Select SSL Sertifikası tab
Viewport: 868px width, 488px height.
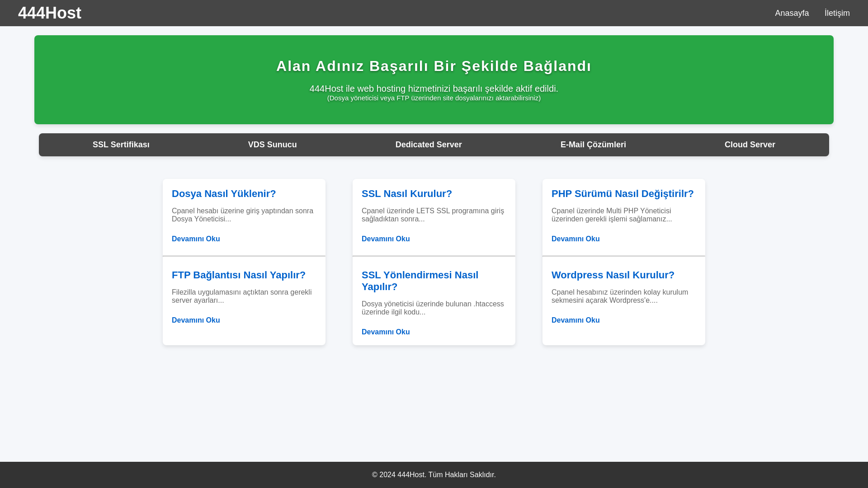[121, 145]
